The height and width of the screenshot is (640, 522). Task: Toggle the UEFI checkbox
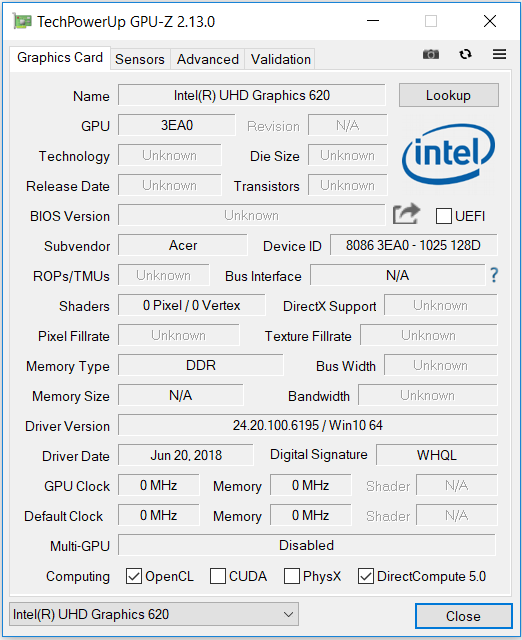click(444, 216)
